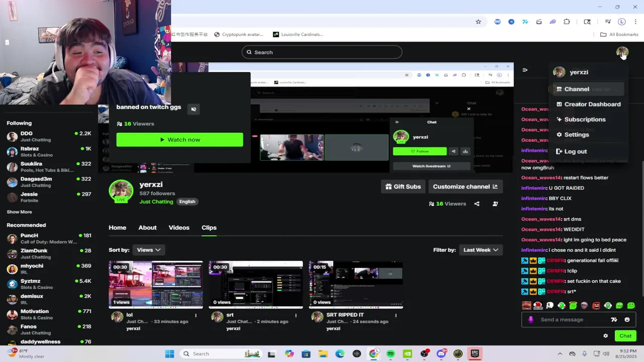
Task: Pick the first face emote in quick row
Action: 526,305
